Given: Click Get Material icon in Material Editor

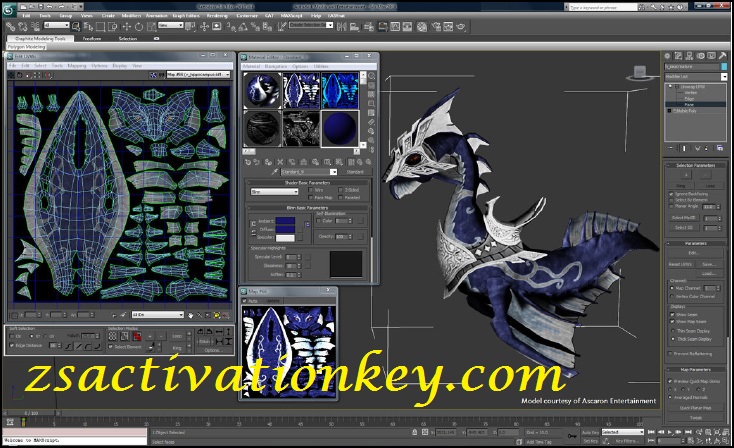Looking at the screenshot, I should click(x=248, y=162).
